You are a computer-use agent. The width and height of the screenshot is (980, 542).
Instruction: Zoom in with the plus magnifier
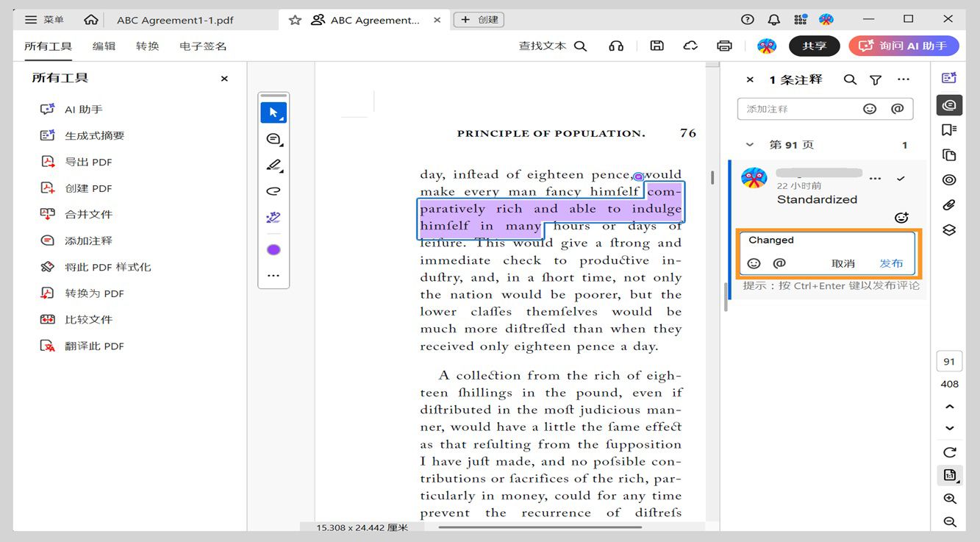950,499
